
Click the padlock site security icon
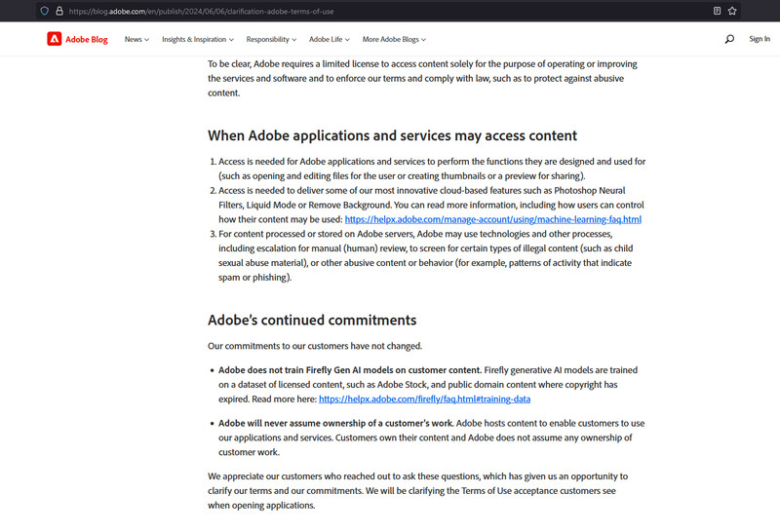[x=59, y=11]
